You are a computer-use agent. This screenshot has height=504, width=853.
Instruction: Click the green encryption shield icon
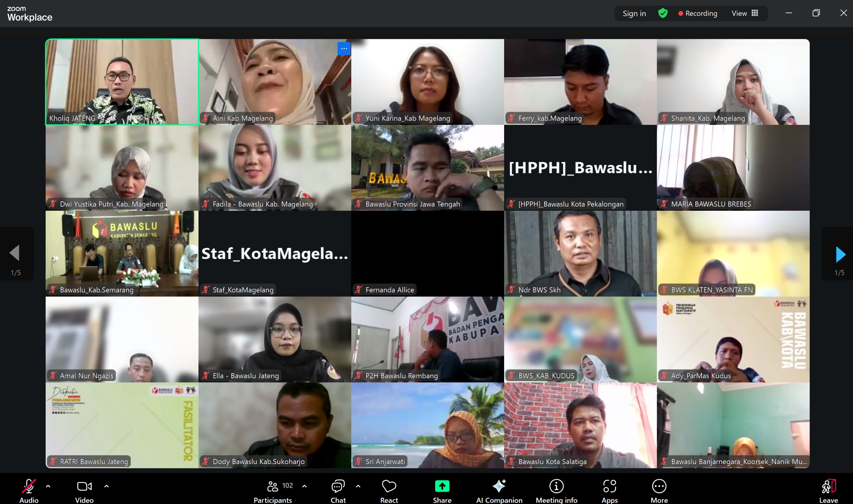pyautogui.click(x=663, y=13)
